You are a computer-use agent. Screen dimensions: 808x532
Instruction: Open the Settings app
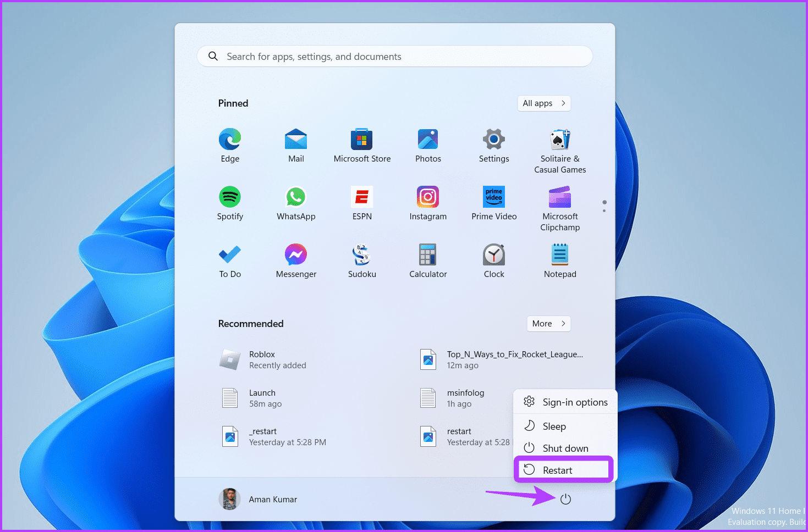click(494, 145)
